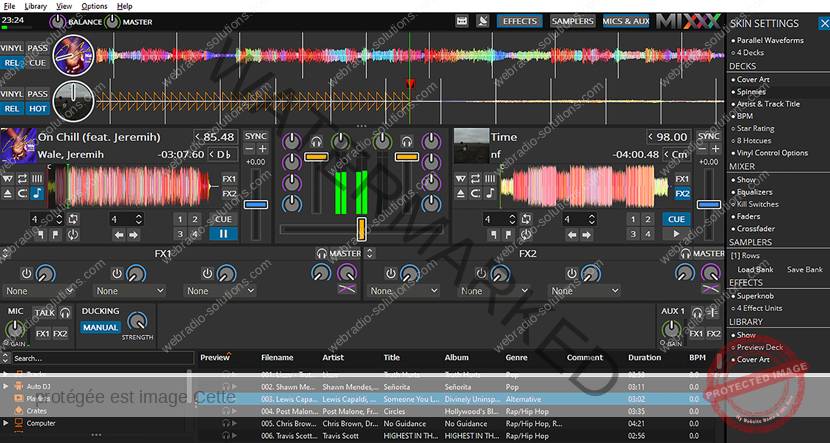Toggle keylock music note icon on left deck

(36, 194)
